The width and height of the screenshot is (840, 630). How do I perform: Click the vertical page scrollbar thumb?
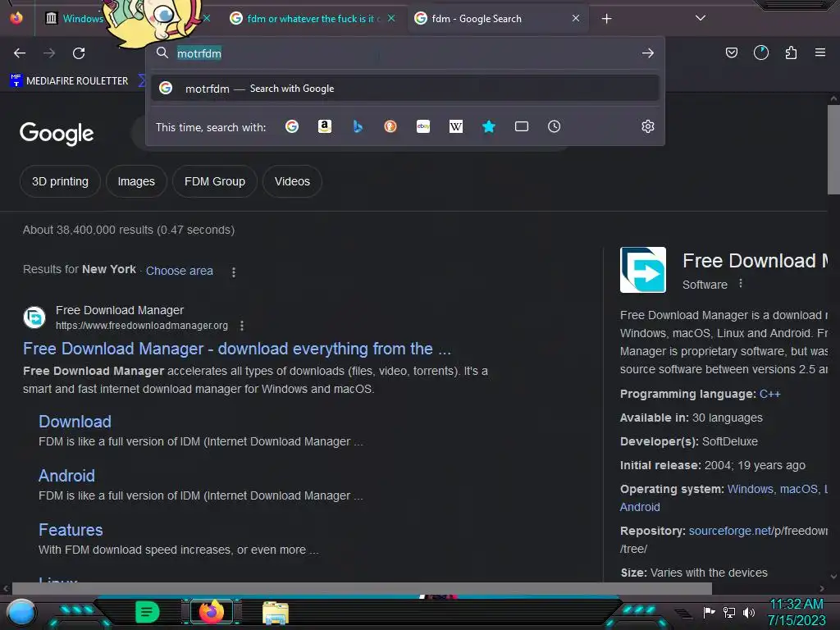coord(833,150)
